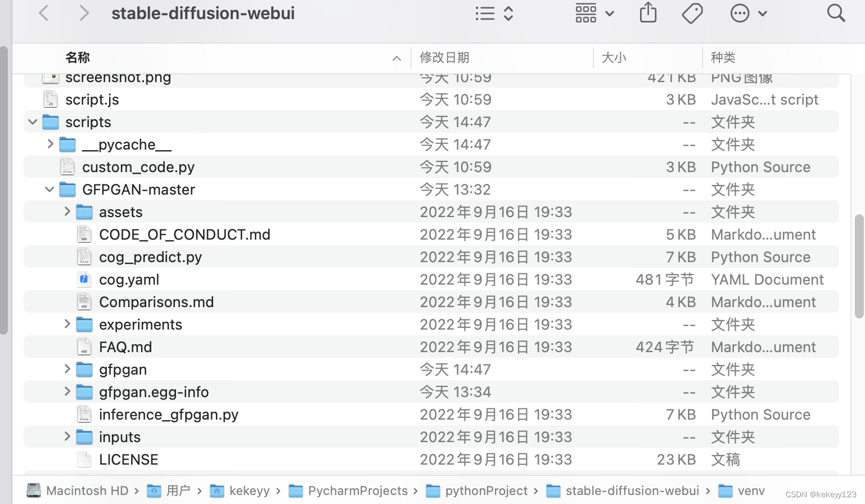Open Macintosh HD in the path bar
865x504 pixels.
[79, 490]
